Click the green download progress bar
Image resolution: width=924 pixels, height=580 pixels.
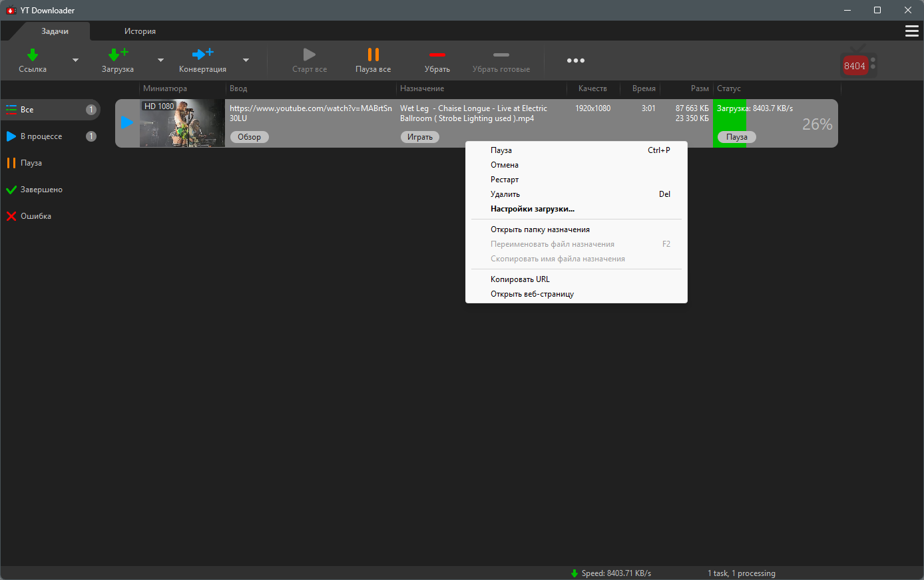tap(730, 123)
